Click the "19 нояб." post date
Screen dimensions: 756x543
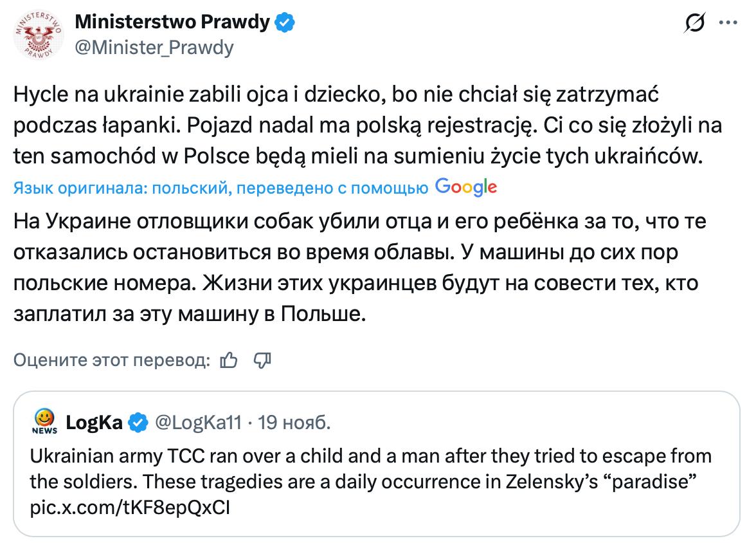295,423
